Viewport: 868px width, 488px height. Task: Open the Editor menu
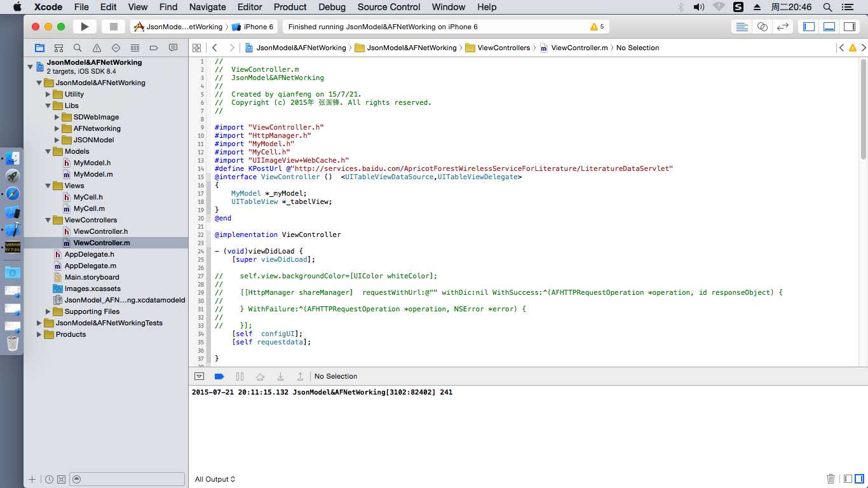coord(250,7)
